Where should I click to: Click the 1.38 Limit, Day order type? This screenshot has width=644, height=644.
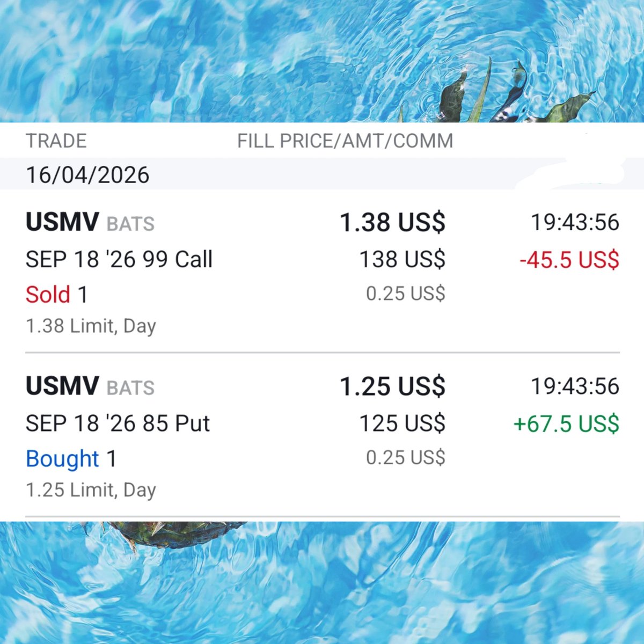[x=91, y=326]
